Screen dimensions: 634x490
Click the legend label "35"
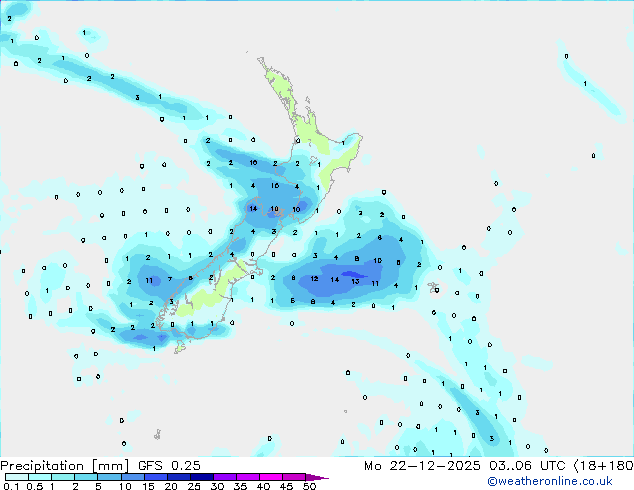(x=240, y=486)
